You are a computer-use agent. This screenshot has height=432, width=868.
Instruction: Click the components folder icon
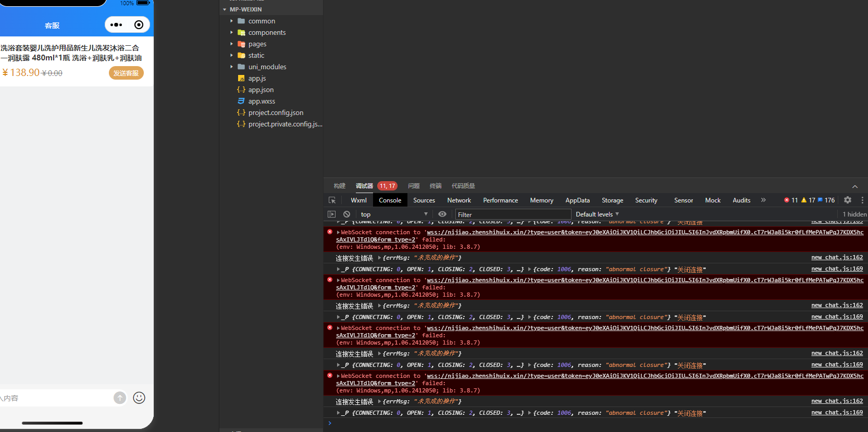click(x=241, y=32)
